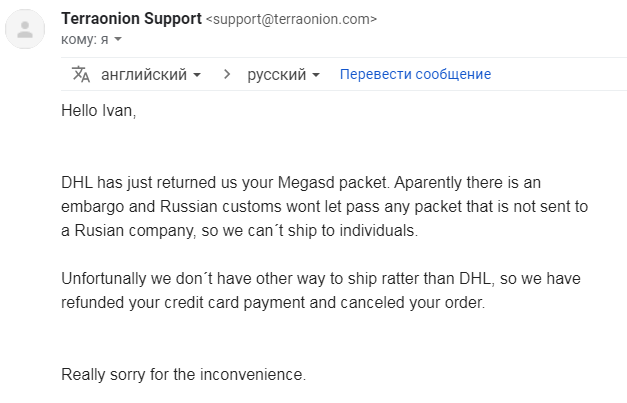Image resolution: width=627 pixels, height=403 pixels.
Task: Click the small caret after английский
Action: pyautogui.click(x=197, y=75)
